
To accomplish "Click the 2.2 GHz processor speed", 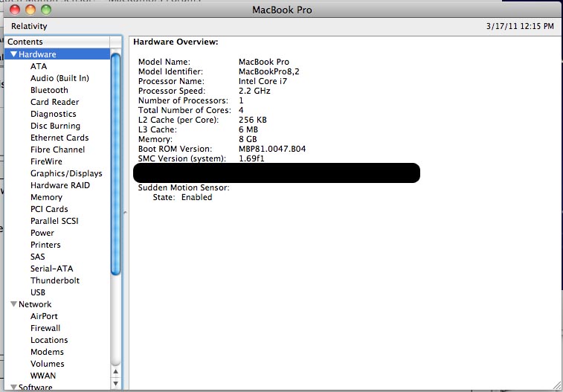I will pos(254,91).
